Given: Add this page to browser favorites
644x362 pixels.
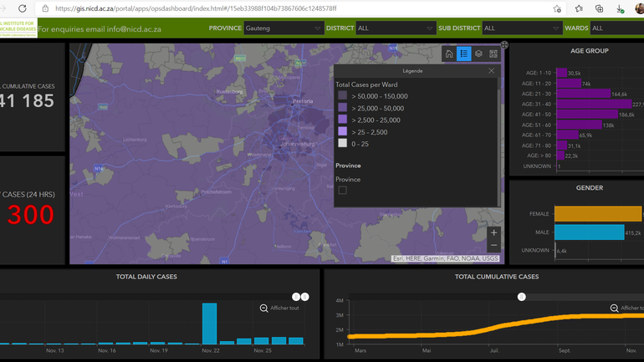Looking at the screenshot, I should point(557,8).
